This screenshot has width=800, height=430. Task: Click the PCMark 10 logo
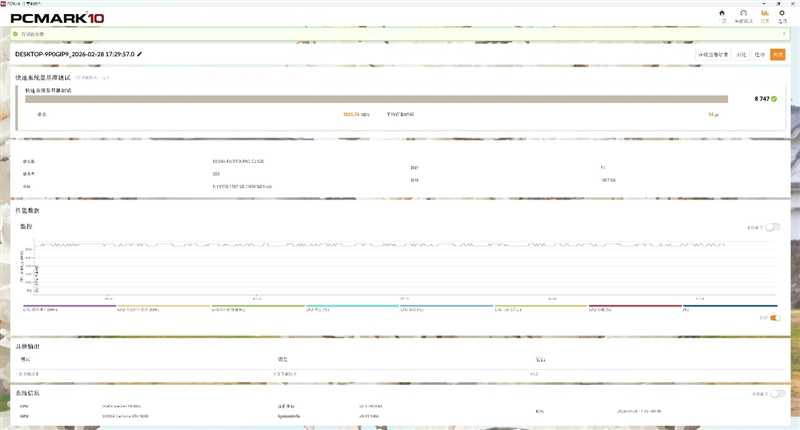(x=57, y=18)
